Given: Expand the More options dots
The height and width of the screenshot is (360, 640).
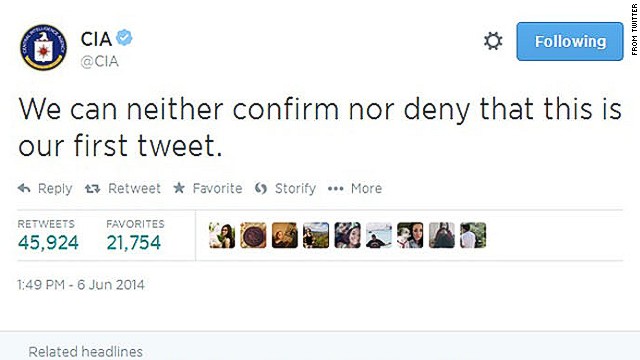Looking at the screenshot, I should (336, 189).
